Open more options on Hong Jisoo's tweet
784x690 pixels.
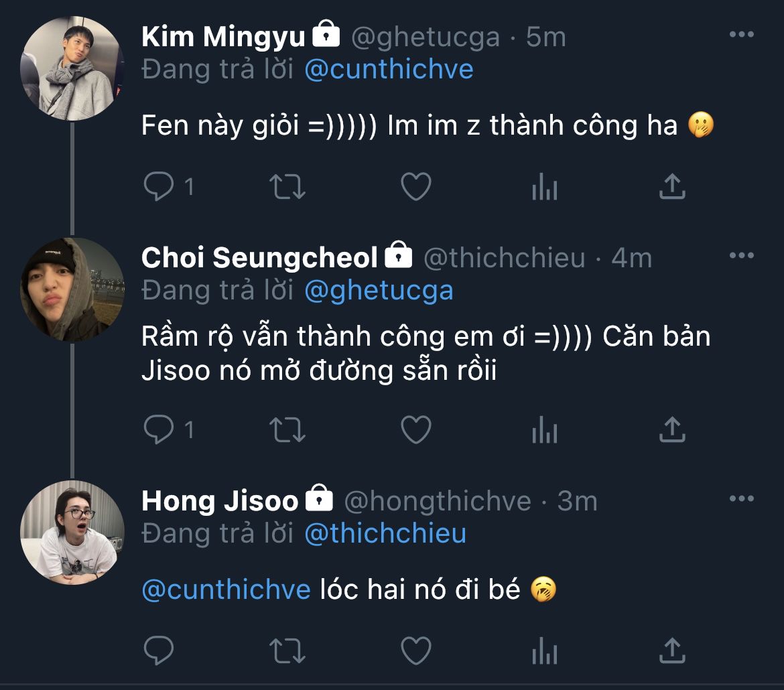741,499
